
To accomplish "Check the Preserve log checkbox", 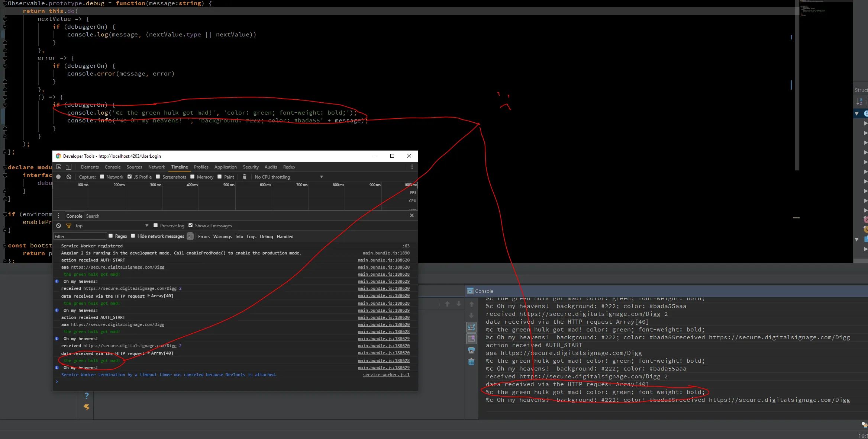I will click(x=156, y=225).
